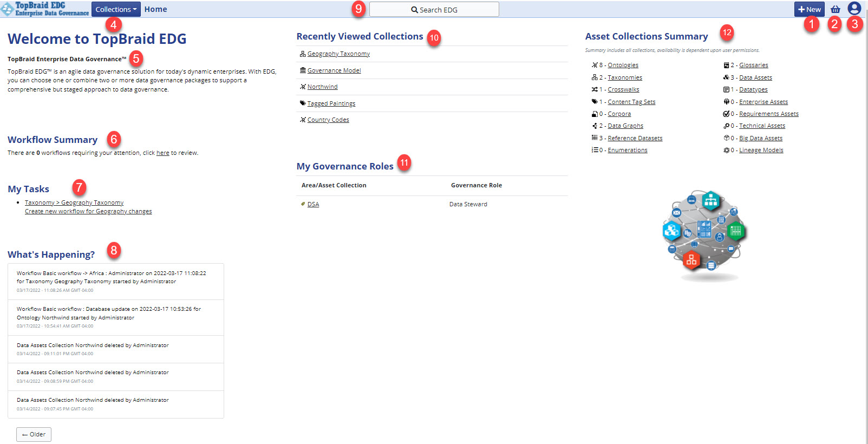The image size is (868, 444).
Task: Click the Governance Model building icon
Action: click(303, 70)
